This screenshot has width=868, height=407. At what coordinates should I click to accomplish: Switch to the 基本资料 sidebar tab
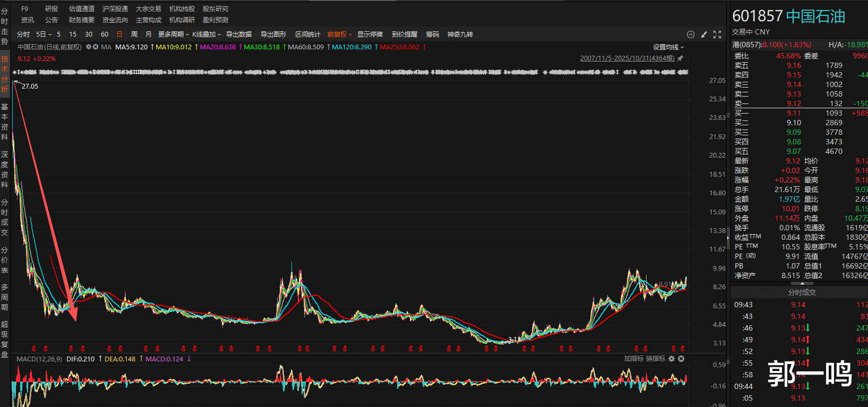click(x=5, y=122)
